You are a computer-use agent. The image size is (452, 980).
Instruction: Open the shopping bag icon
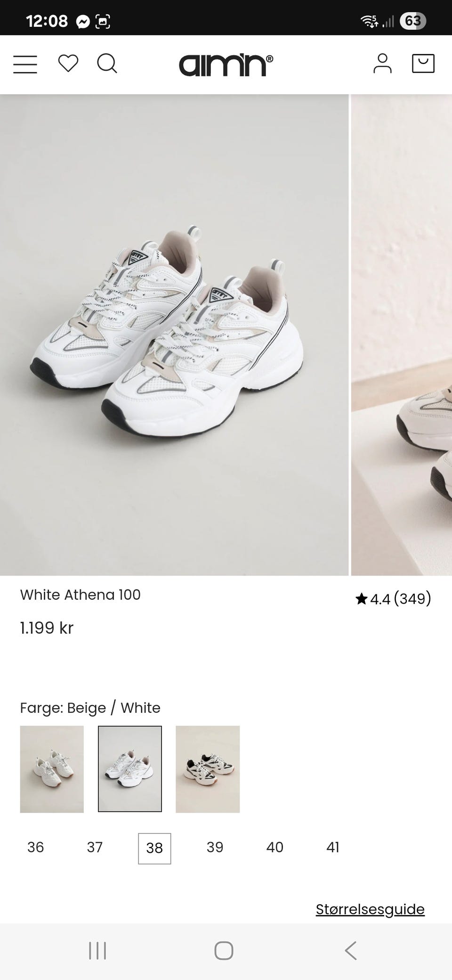(x=423, y=64)
